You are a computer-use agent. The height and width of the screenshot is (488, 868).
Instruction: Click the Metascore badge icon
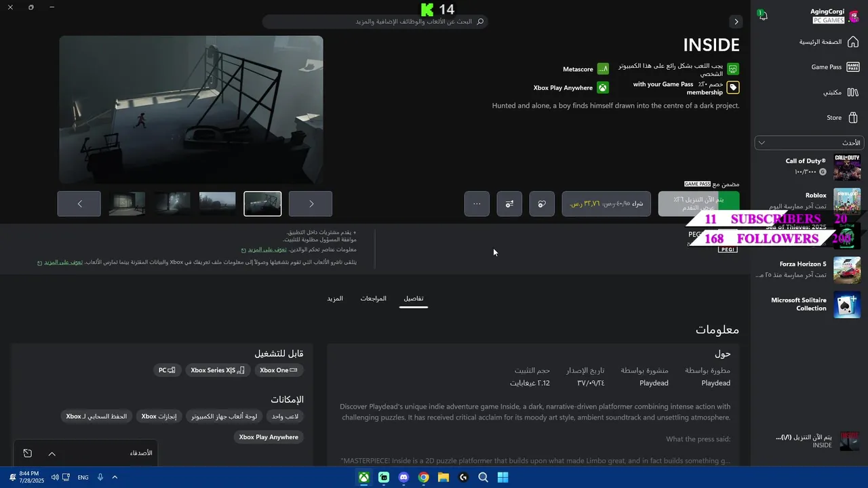point(603,69)
